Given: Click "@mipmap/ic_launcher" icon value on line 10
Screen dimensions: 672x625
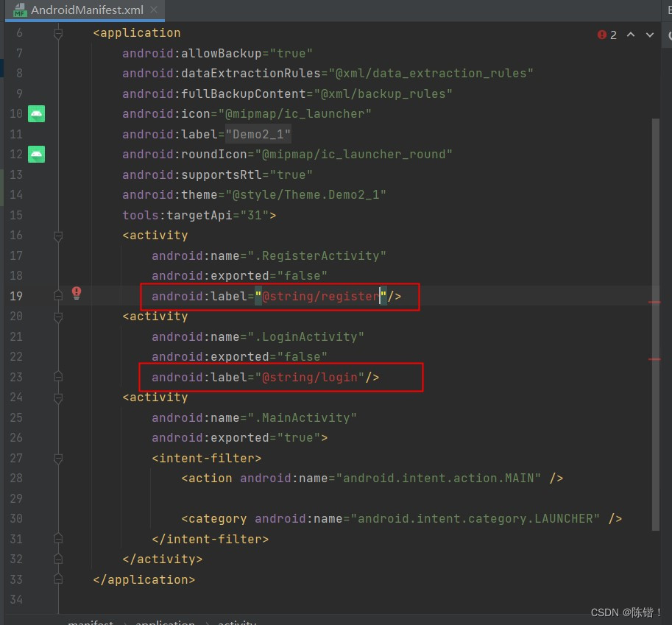Looking at the screenshot, I should point(295,114).
